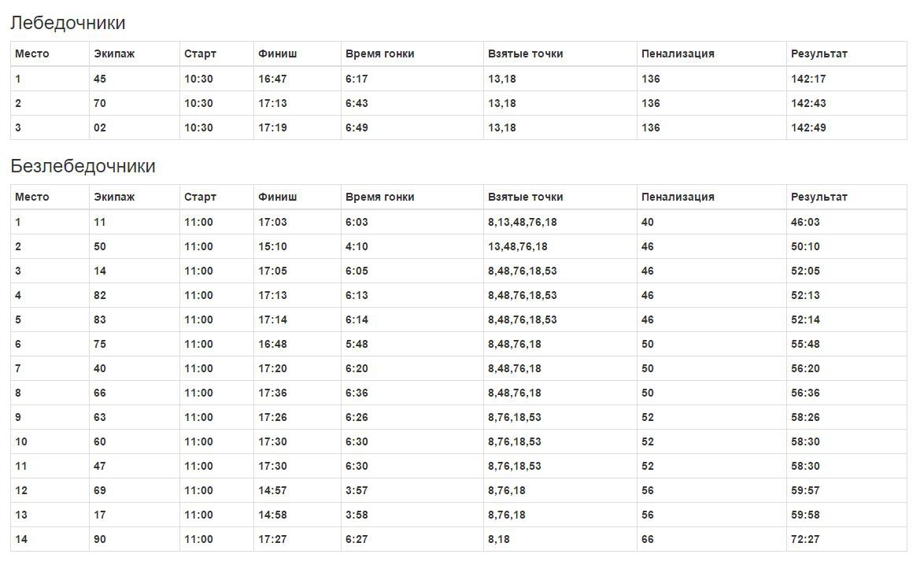Select the points cell '8,13,48,76,18'

click(x=522, y=222)
